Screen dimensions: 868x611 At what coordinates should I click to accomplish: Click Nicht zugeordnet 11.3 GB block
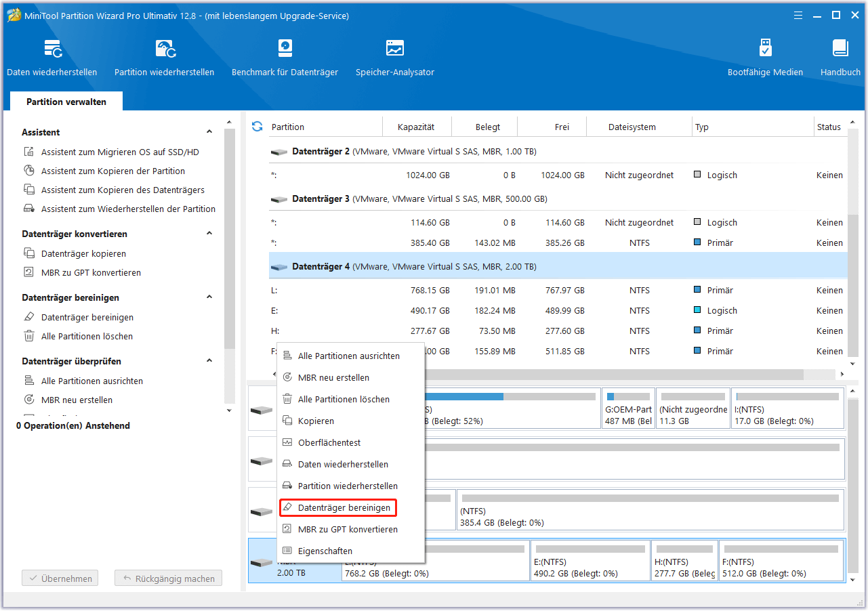point(693,408)
